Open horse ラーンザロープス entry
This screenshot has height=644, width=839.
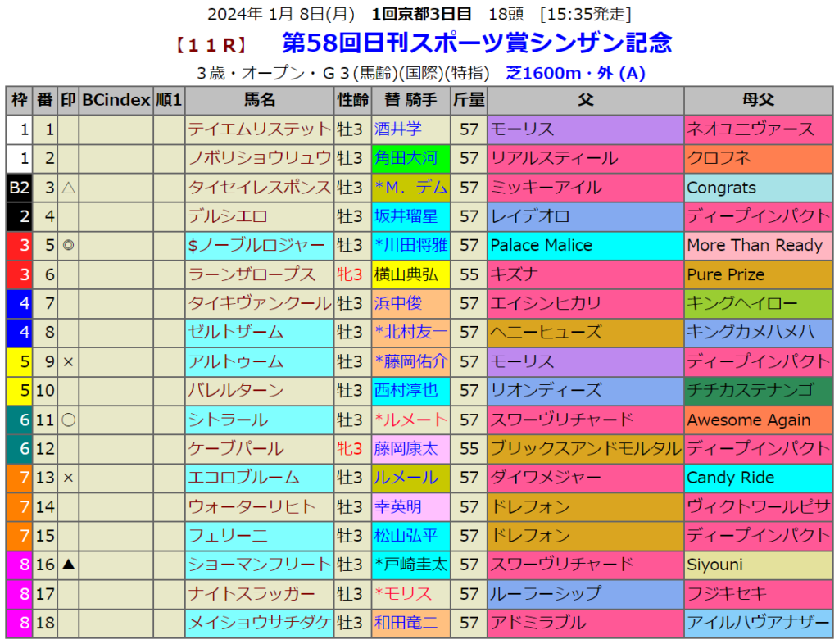[252, 274]
